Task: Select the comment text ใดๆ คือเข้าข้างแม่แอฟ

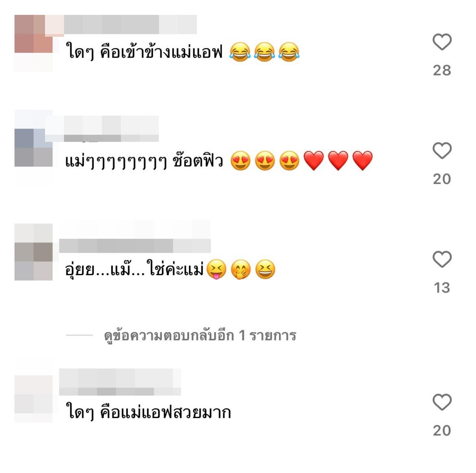Action: [x=144, y=51]
